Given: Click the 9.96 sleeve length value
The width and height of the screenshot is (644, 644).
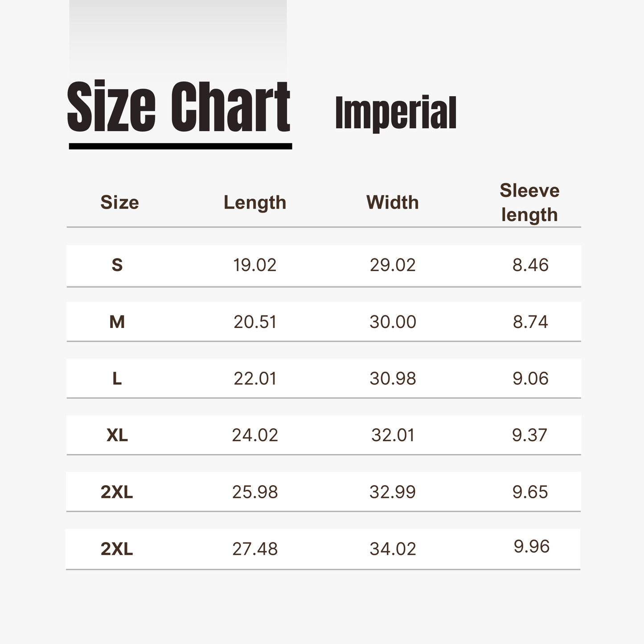Looking at the screenshot, I should click(532, 547).
